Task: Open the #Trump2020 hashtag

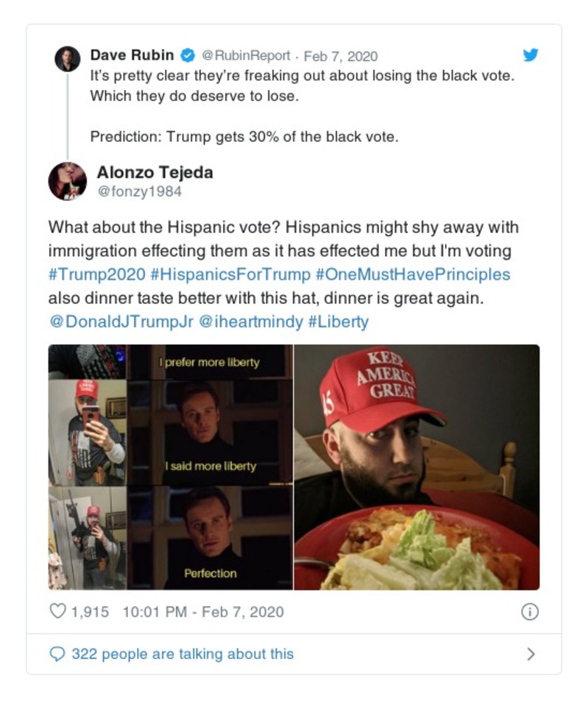Action: [x=96, y=274]
